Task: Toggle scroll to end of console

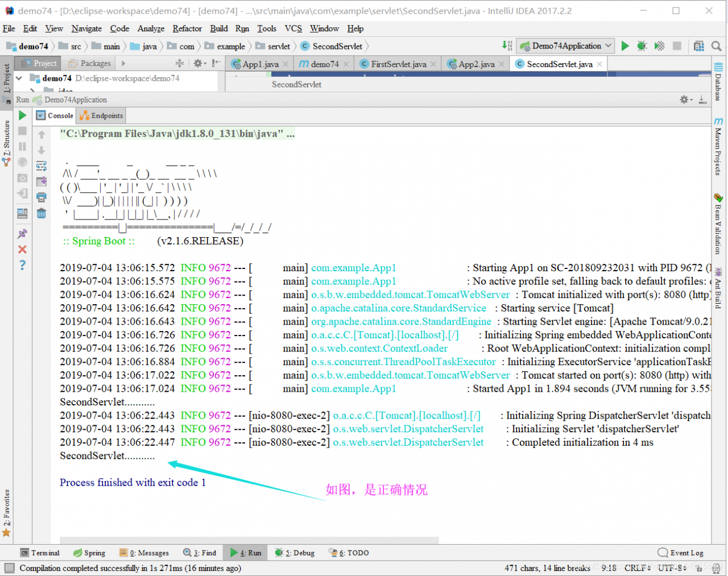Action: (x=41, y=181)
